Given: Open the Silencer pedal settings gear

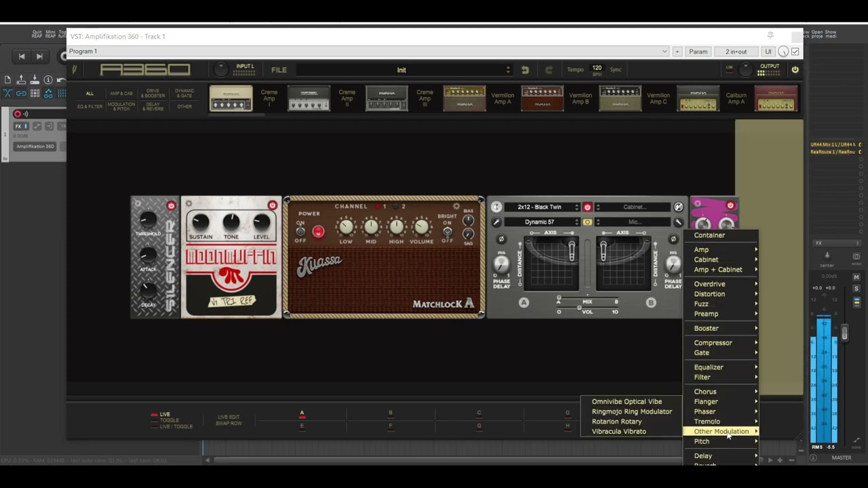Looking at the screenshot, I should coord(138,203).
